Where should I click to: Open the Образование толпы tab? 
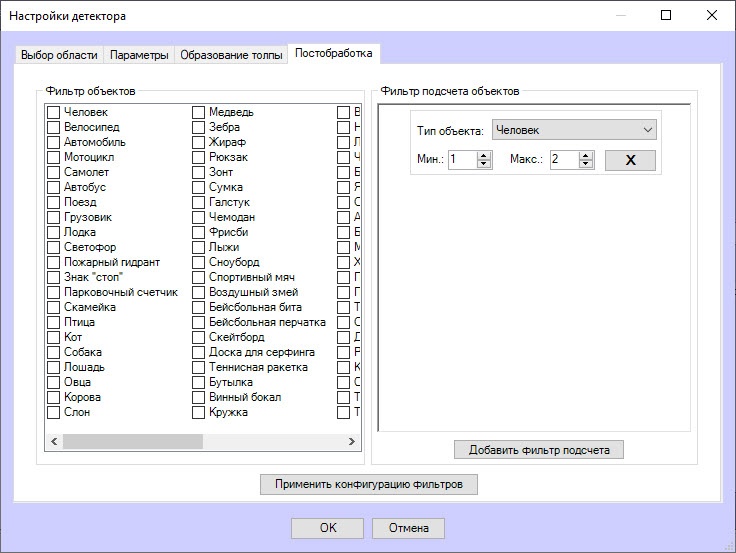231,55
